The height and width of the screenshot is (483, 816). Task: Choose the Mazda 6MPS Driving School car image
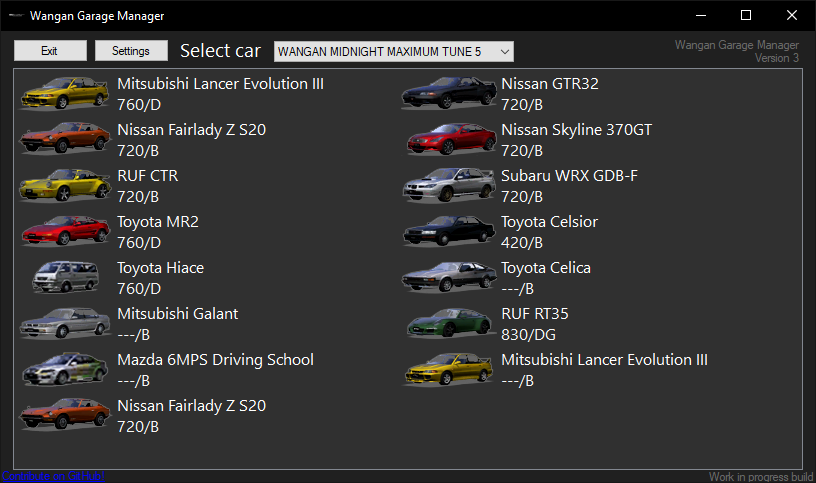tap(66, 369)
